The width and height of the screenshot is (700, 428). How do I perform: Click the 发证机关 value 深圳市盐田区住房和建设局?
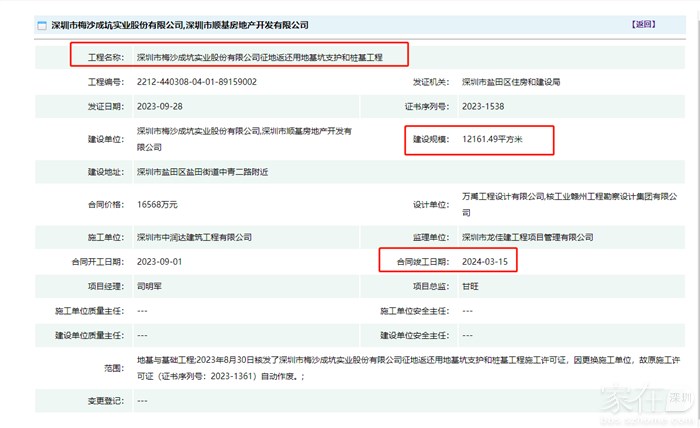[x=514, y=82]
